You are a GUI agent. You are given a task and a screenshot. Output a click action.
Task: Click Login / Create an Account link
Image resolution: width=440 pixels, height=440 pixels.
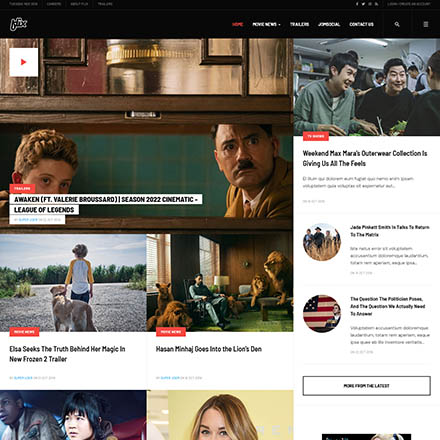(409, 4)
